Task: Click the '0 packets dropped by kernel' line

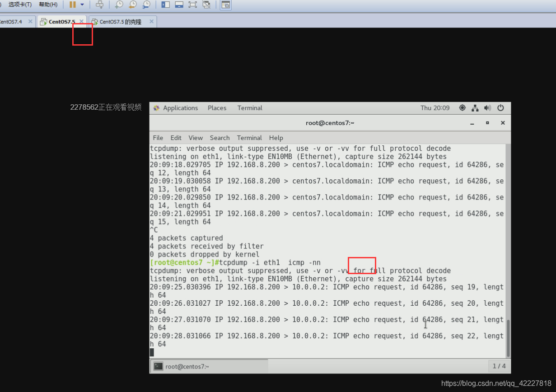Action: coord(205,254)
